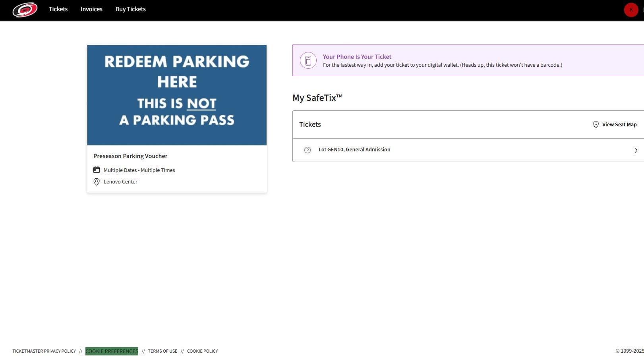Click the phone-in-hand wallet icon
The image size is (644, 359).
[308, 60]
